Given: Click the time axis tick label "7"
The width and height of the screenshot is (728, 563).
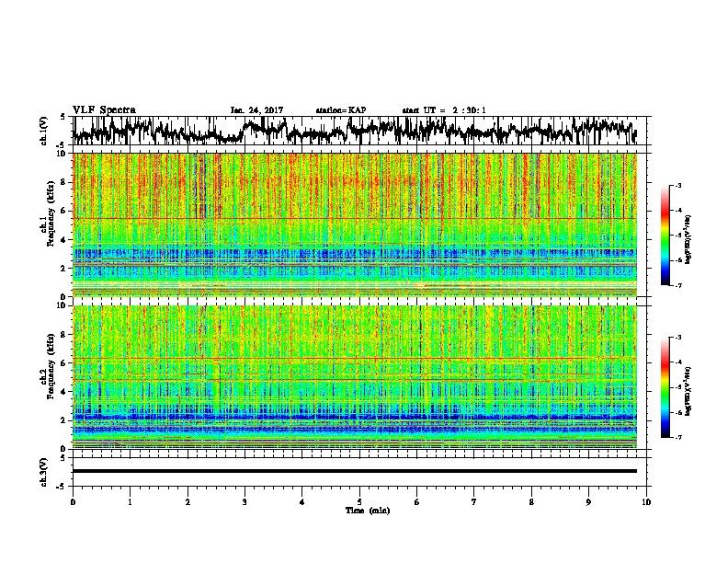Looking at the screenshot, I should click(474, 502).
